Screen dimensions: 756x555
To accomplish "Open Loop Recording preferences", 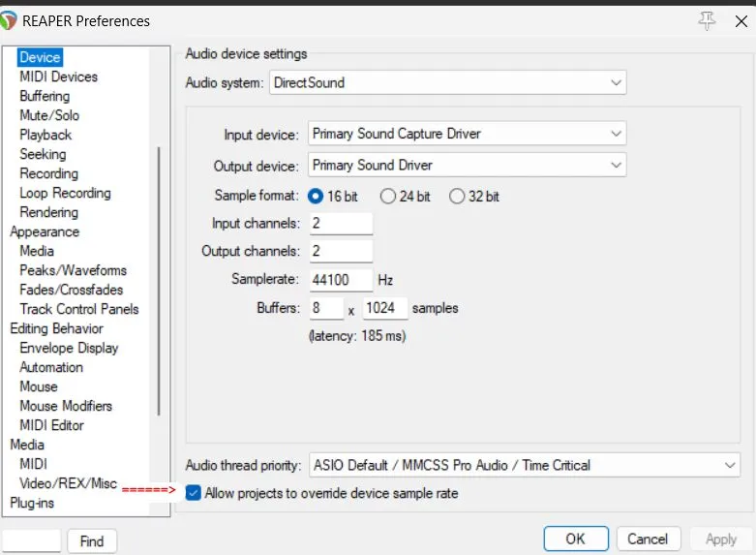I will point(65,193).
